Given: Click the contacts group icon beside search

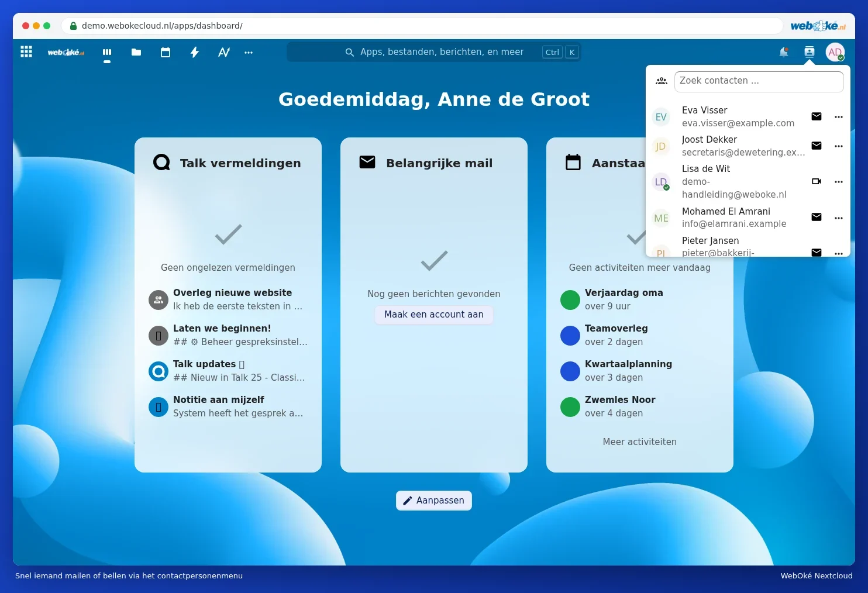Looking at the screenshot, I should pyautogui.click(x=662, y=81).
